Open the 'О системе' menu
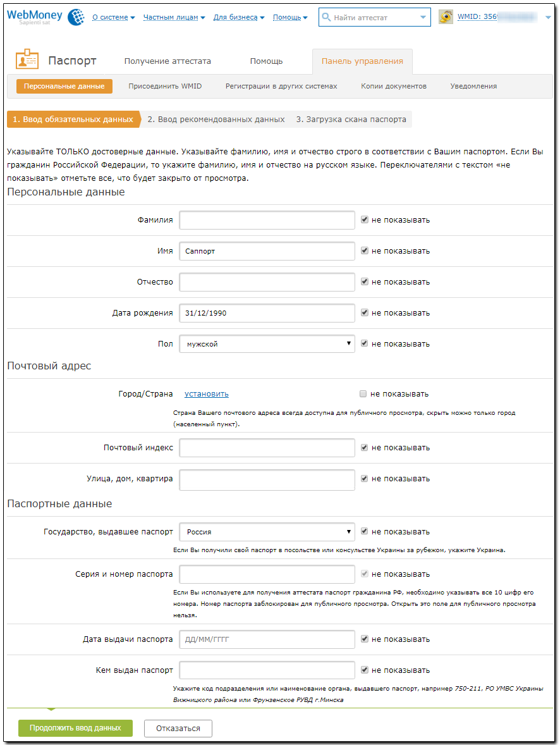This screenshot has width=560, height=745. point(113,18)
